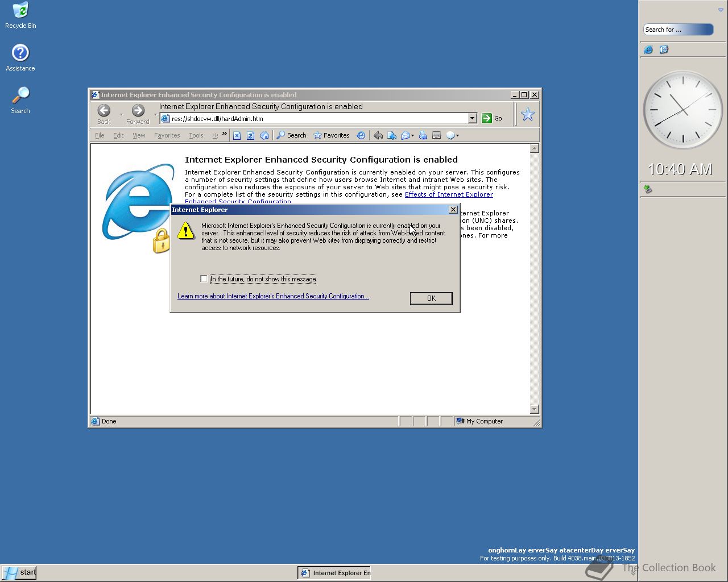Screen dimensions: 728x582
Task: Click the Start button
Action: coord(19,572)
